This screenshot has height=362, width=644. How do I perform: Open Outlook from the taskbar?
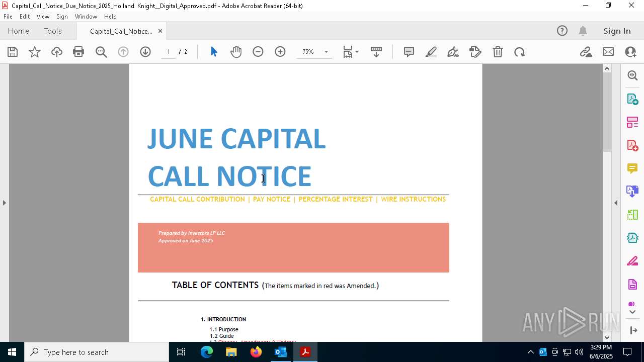tap(280, 352)
